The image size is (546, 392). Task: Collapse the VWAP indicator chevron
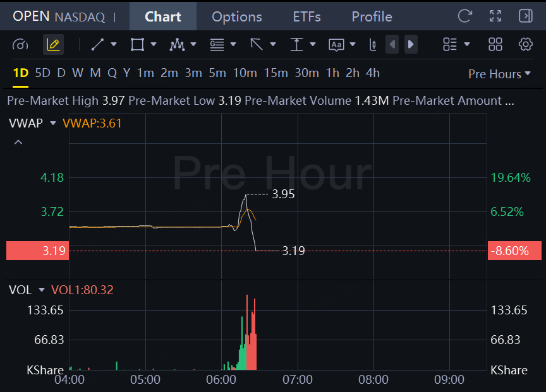[x=18, y=142]
